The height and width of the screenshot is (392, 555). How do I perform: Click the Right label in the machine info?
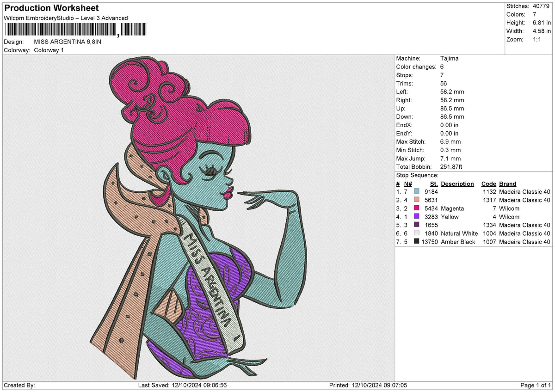pos(405,100)
